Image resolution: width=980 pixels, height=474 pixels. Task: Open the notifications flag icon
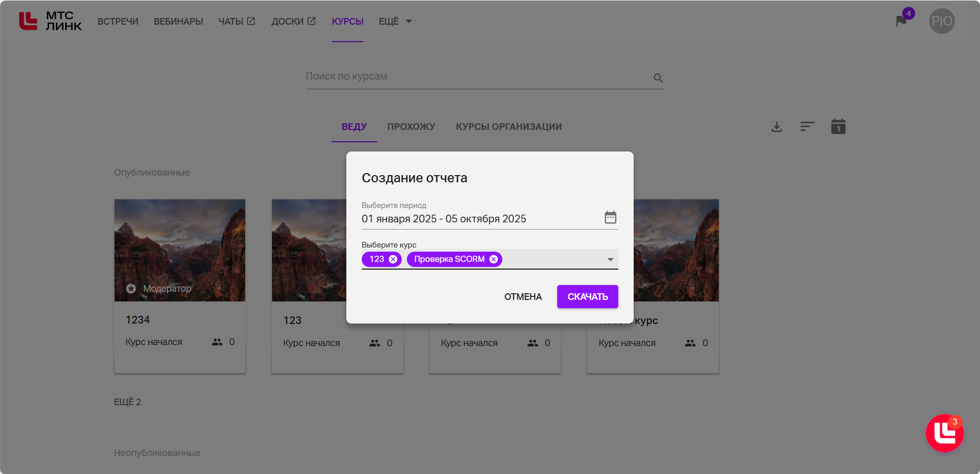901,21
